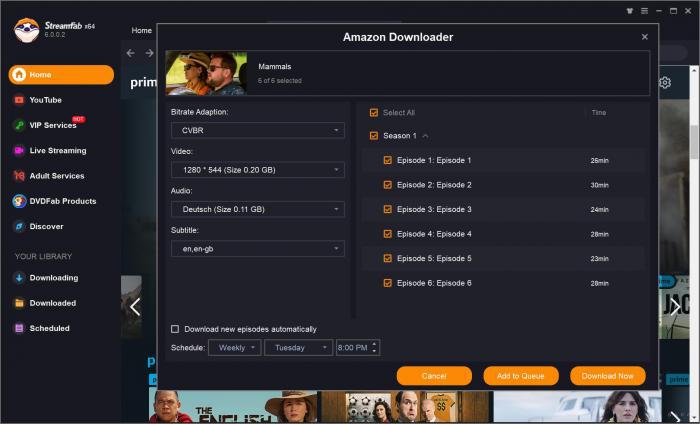The height and width of the screenshot is (424, 700).
Task: Uncheck Episode 4 checkbox
Action: pyautogui.click(x=388, y=233)
